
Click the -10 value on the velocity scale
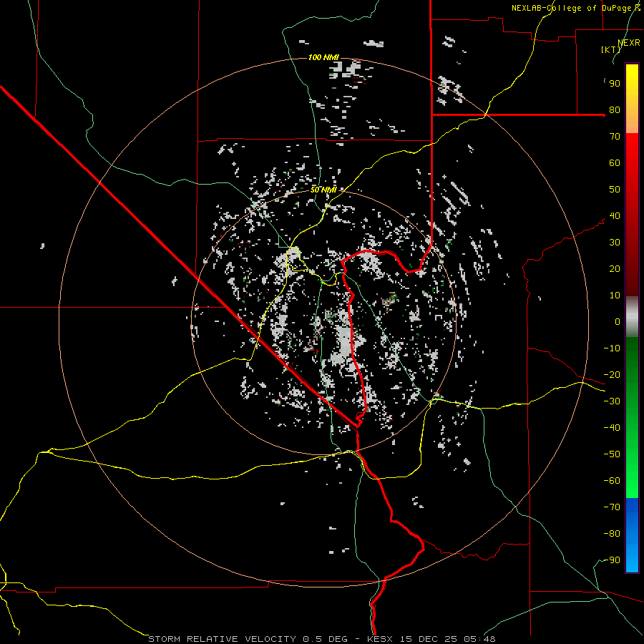612,348
